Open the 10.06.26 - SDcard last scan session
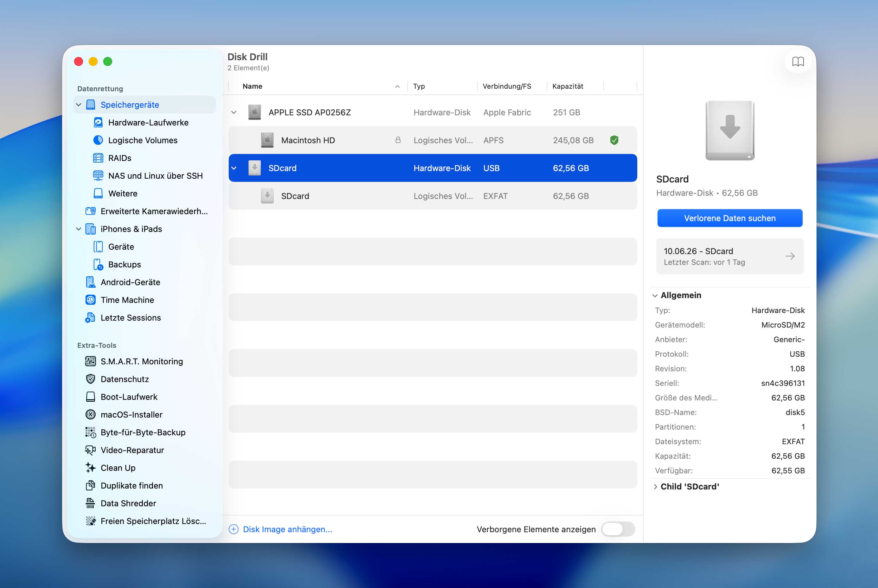Image resolution: width=878 pixels, height=588 pixels. 729,256
